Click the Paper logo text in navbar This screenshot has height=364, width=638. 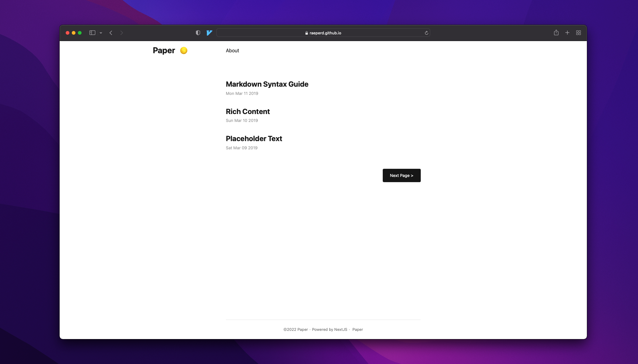[x=163, y=50]
